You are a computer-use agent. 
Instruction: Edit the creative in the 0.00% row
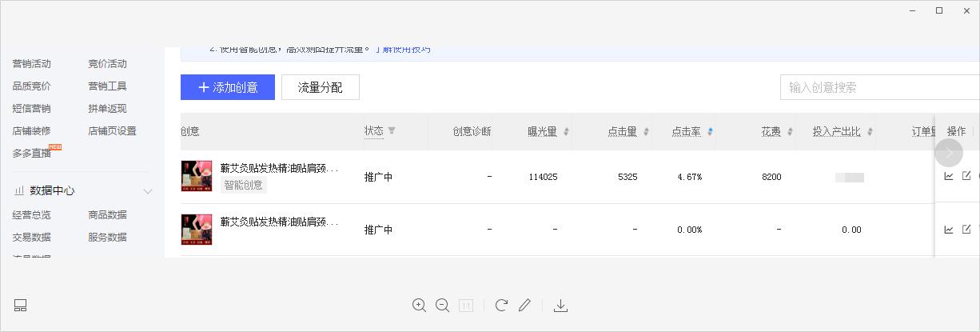[x=966, y=230]
